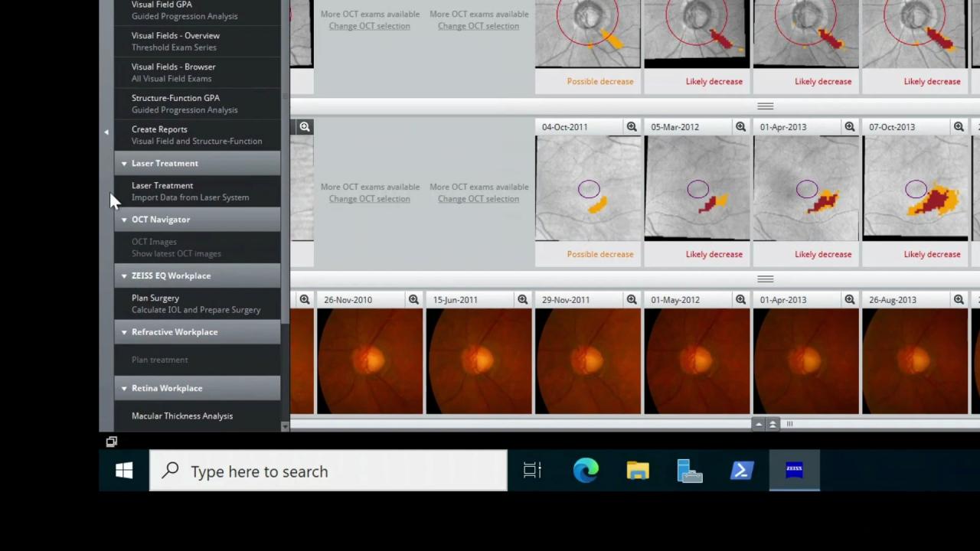Zoom into the 01-May-2012 fundus photo
Image resolution: width=980 pixels, height=551 pixels.
pyautogui.click(x=740, y=299)
